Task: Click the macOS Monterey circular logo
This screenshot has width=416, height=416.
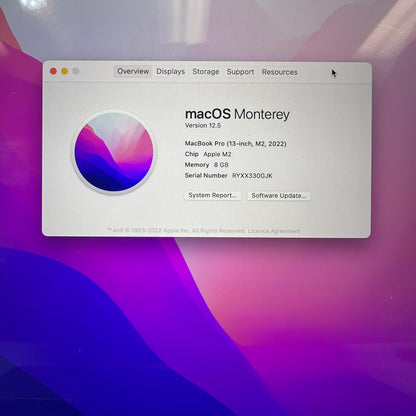Action: (x=114, y=152)
